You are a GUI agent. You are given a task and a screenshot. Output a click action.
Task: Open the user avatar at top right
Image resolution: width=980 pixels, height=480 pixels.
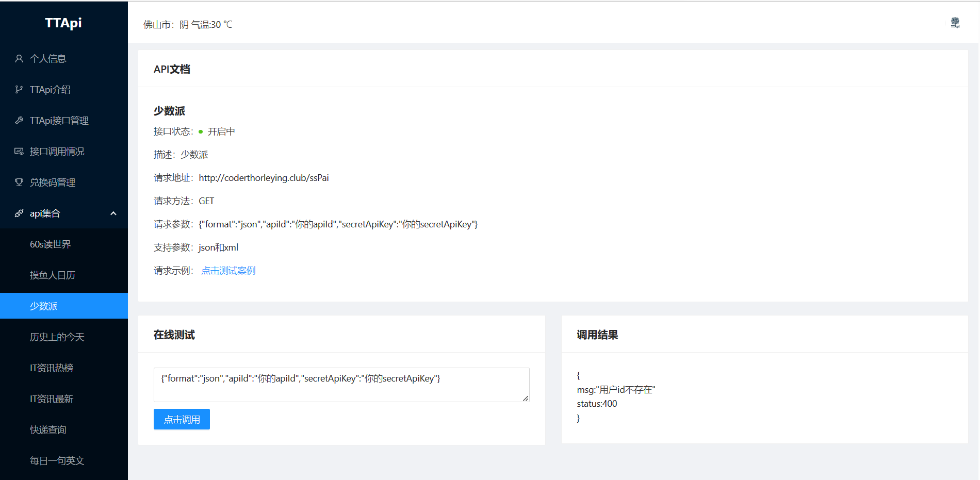point(955,22)
